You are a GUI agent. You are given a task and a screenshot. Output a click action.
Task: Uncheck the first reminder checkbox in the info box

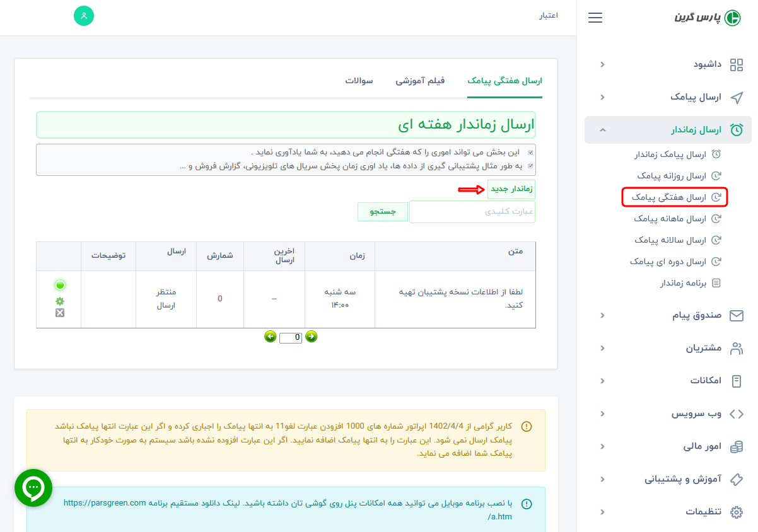click(x=530, y=152)
